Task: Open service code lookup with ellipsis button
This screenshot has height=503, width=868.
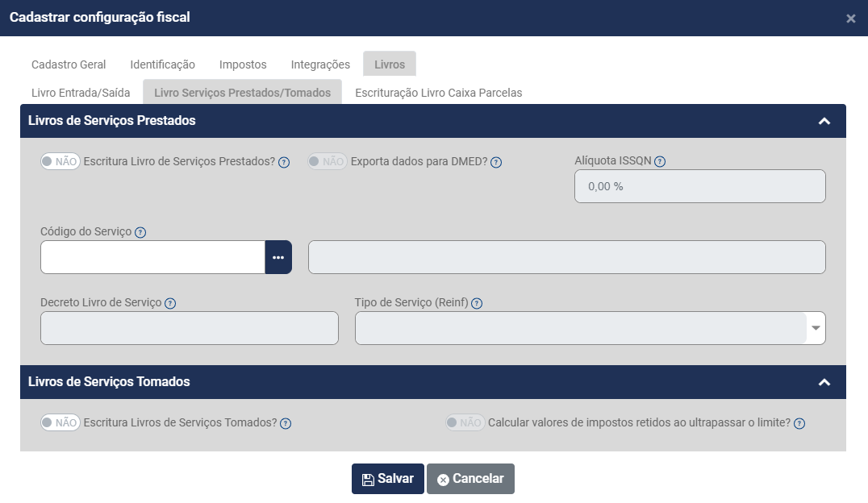Action: tap(278, 257)
